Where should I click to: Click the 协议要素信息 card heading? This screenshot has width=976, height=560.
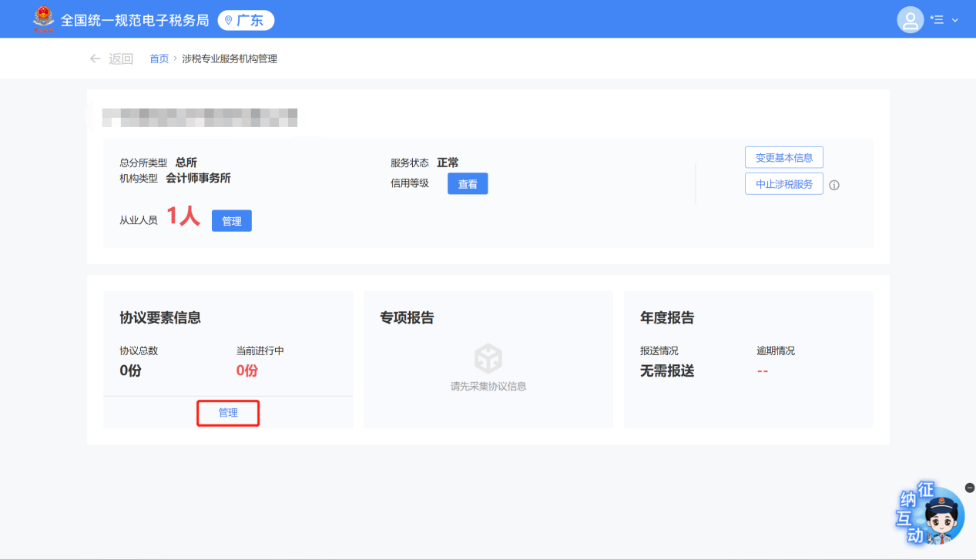(160, 317)
